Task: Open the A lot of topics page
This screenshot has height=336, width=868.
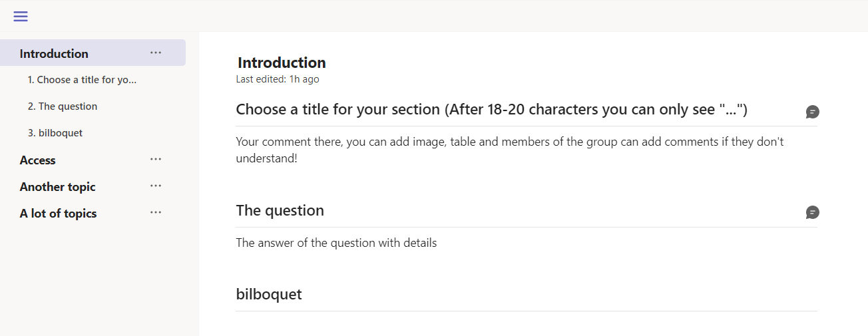Action: pyautogui.click(x=59, y=214)
